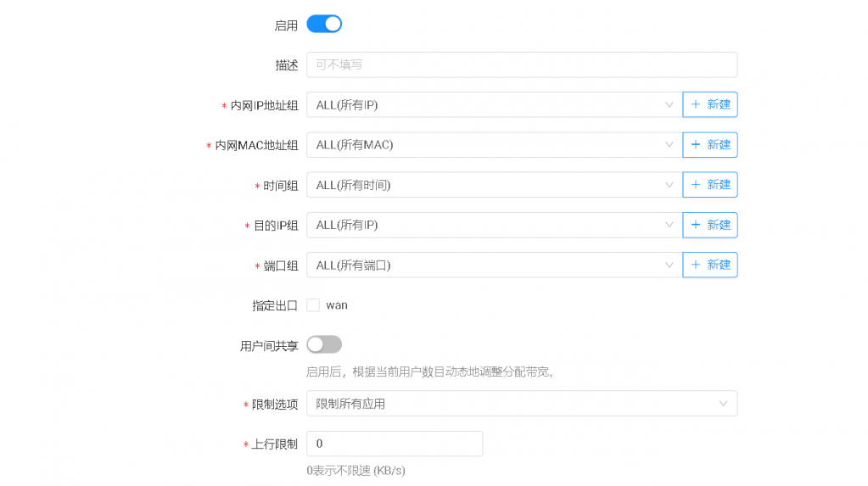Click the 内网IP地址组 label
Image resolution: width=868 pixels, height=486 pixels.
point(264,105)
